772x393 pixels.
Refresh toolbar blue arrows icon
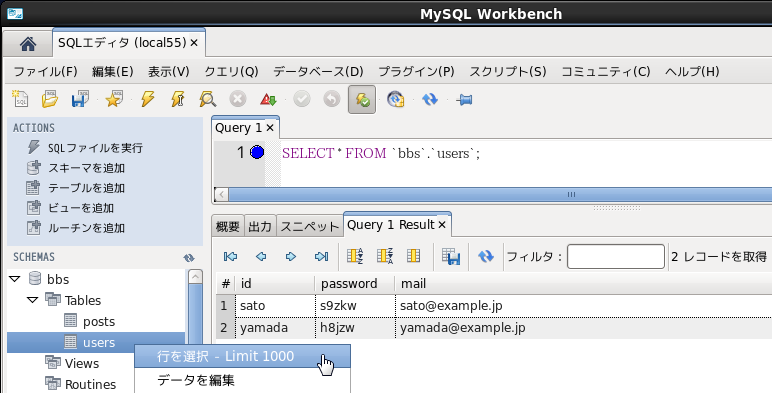coord(430,99)
